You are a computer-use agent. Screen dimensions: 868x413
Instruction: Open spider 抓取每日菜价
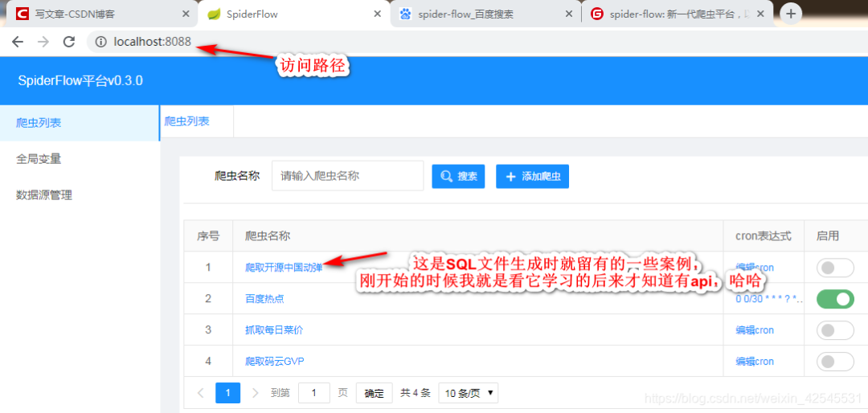(x=274, y=330)
